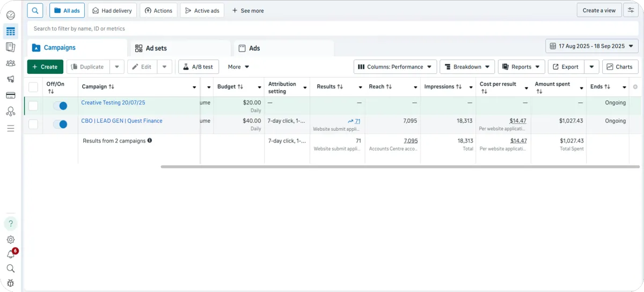Image resolution: width=644 pixels, height=292 pixels.
Task: Toggle off Creative Testing 20/07/25 campaign
Action: pyautogui.click(x=60, y=106)
